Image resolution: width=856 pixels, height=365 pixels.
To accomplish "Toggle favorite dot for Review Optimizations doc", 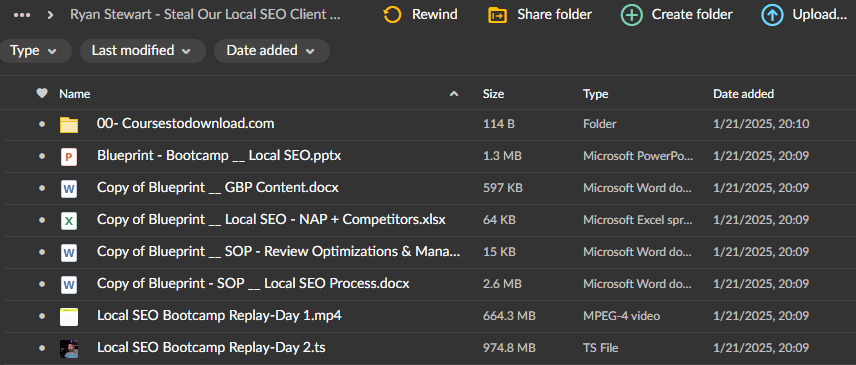I will click(x=42, y=252).
